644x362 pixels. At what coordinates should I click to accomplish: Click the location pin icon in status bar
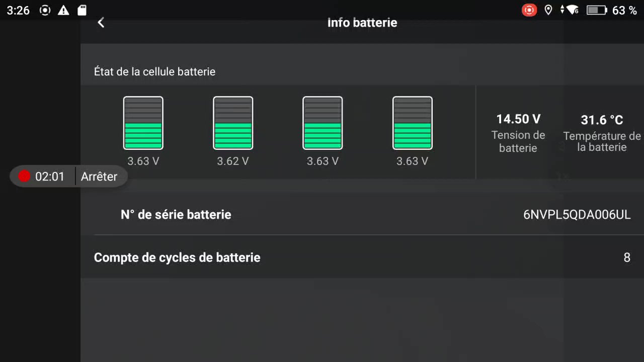click(548, 10)
